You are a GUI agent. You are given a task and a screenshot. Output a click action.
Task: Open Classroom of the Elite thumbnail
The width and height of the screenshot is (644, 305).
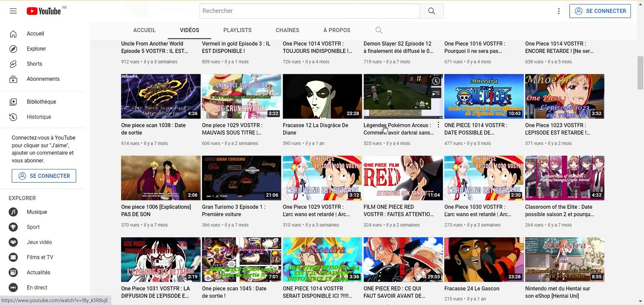pyautogui.click(x=565, y=178)
